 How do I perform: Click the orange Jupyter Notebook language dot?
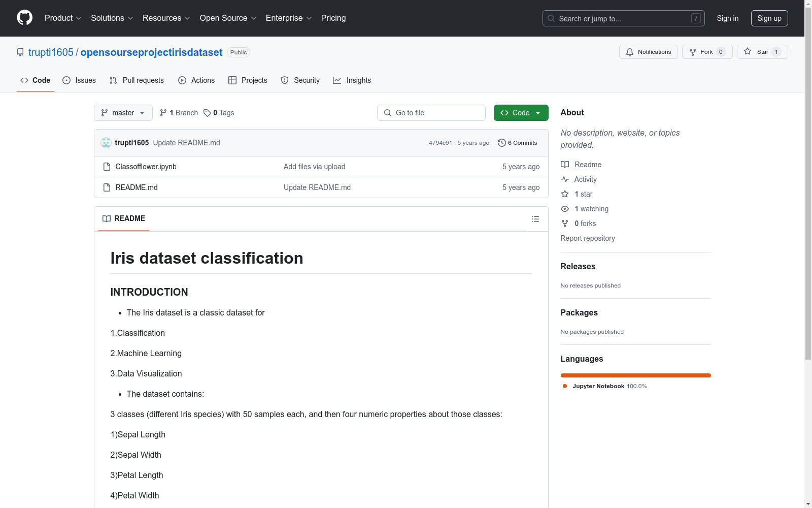pos(565,386)
